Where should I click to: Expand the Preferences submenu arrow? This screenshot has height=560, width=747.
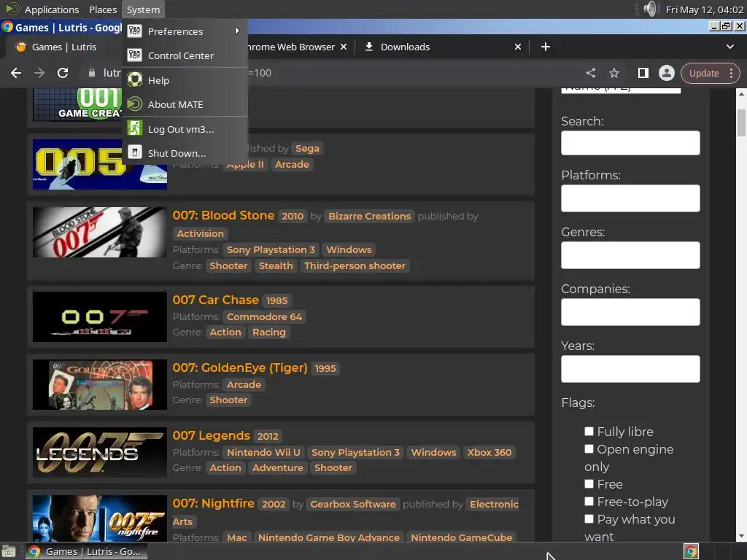point(237,31)
